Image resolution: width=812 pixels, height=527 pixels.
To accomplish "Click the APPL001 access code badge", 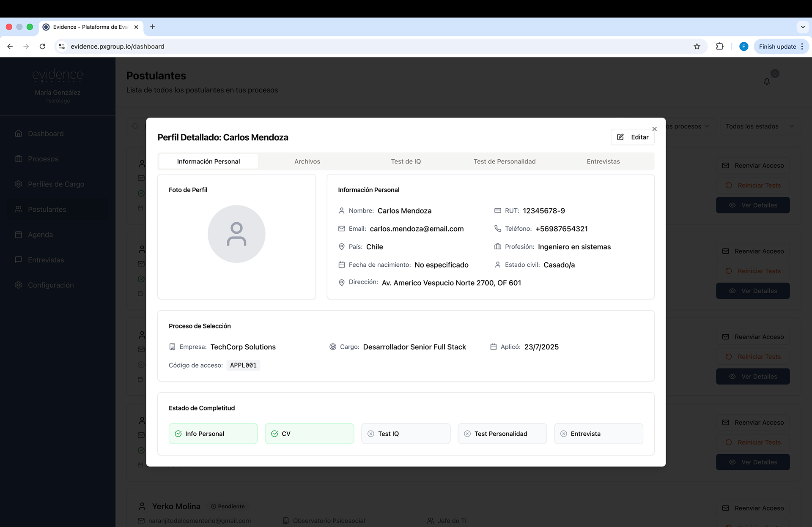I will click(243, 365).
